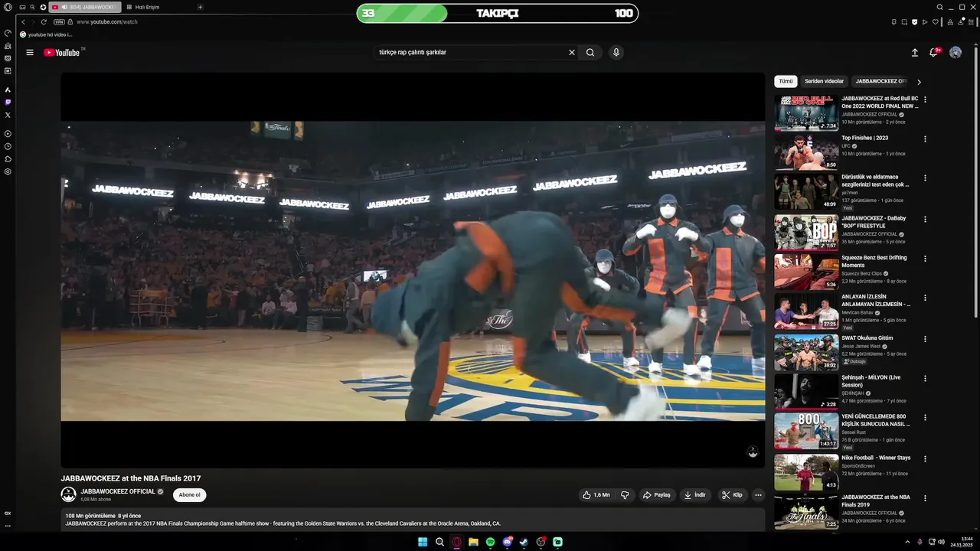Expand hidden system tray icons chevron
This screenshot has height=551, width=980.
click(909, 542)
